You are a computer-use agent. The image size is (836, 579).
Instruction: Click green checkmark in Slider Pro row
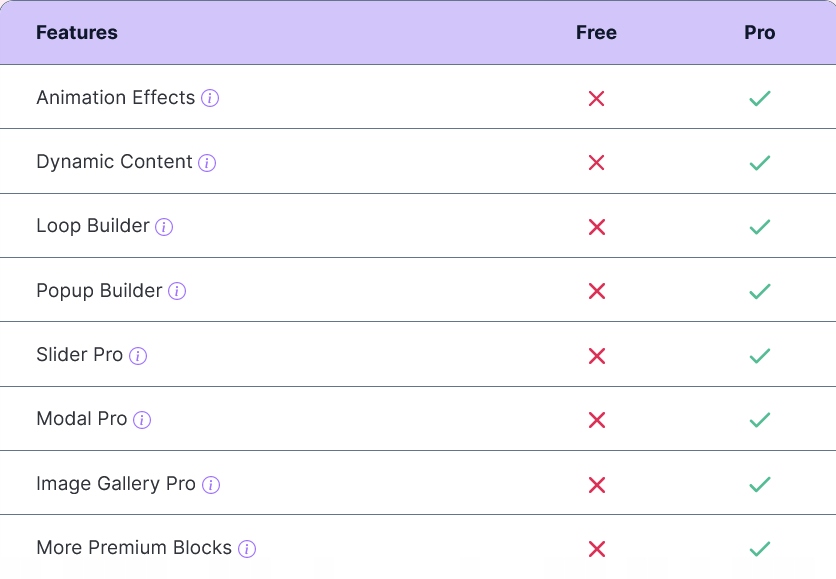pos(760,356)
